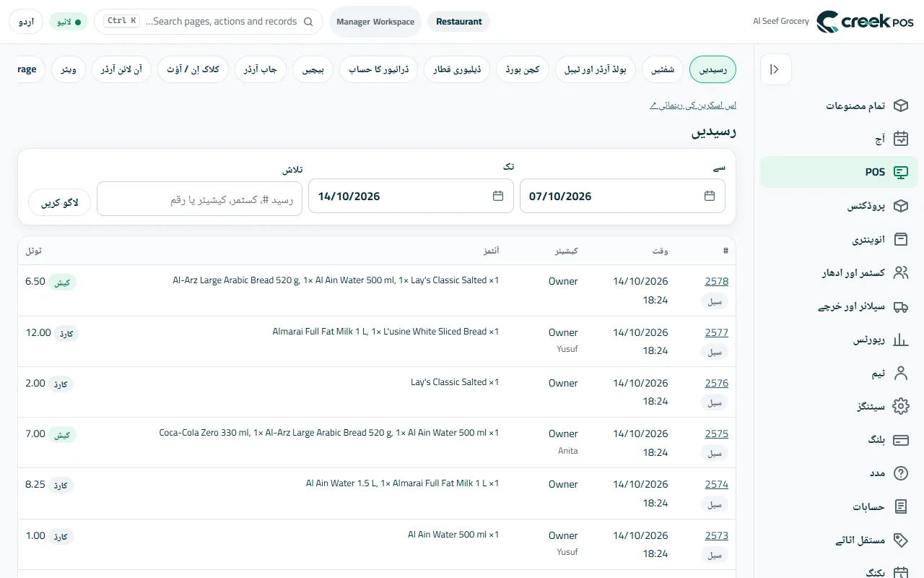
Task: Open the Ctrl K global search bar
Action: pyautogui.click(x=209, y=22)
